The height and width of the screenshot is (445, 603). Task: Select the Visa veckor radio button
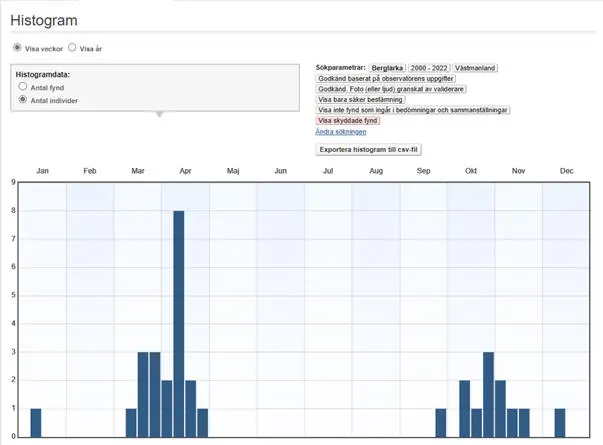17,47
